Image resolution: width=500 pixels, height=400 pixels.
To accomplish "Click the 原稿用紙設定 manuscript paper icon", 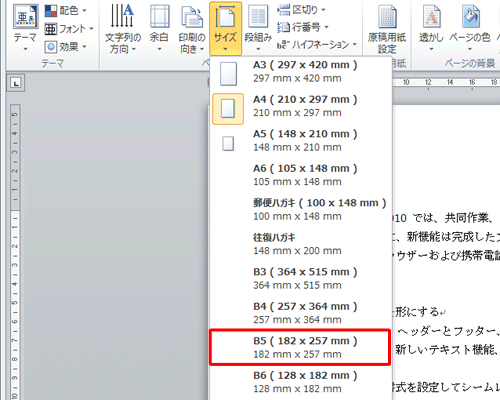I will 387,17.
